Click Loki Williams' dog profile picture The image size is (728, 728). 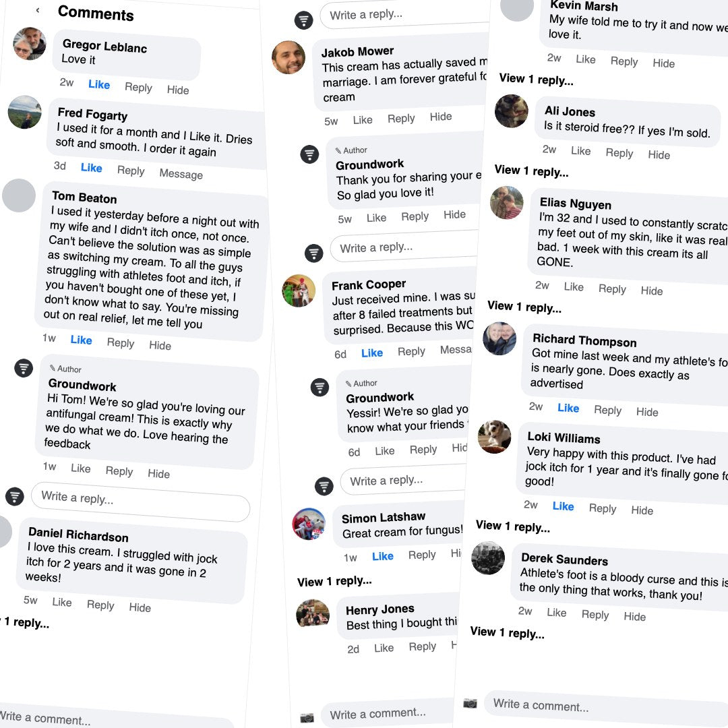click(494, 437)
